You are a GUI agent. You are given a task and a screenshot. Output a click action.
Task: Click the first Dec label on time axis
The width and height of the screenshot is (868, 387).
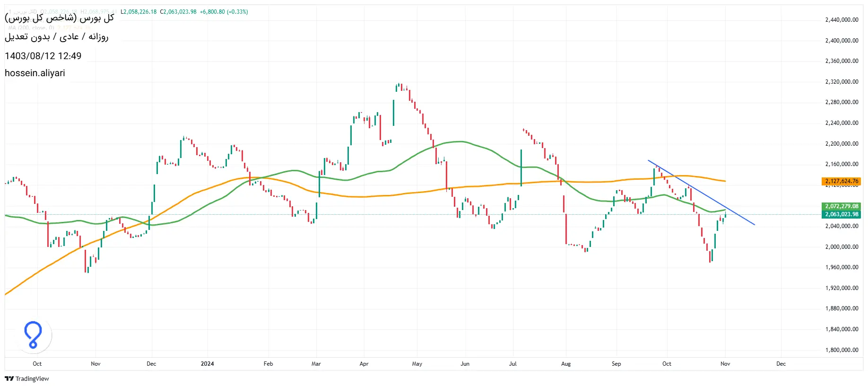(x=151, y=364)
